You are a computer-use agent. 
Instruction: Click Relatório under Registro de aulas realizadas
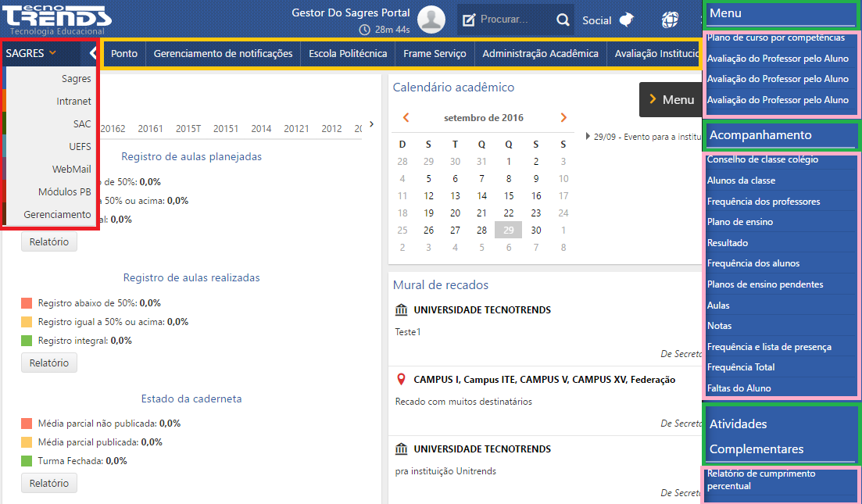click(48, 363)
